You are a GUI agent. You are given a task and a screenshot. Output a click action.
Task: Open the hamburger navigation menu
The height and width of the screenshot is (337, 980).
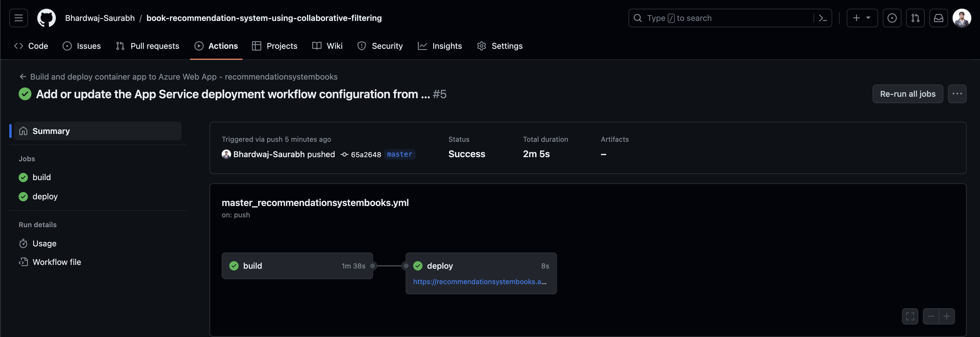18,18
